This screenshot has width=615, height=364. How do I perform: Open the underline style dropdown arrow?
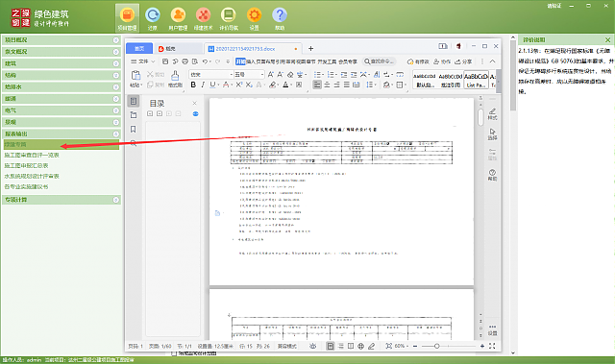218,85
